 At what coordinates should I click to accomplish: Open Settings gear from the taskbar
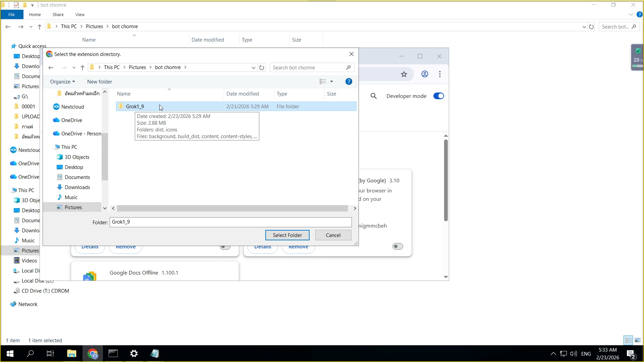pos(134,354)
